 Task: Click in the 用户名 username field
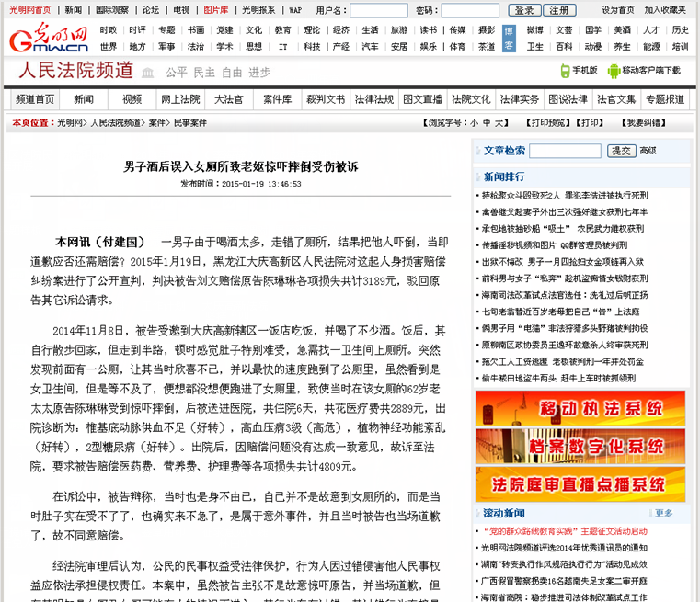click(x=379, y=10)
